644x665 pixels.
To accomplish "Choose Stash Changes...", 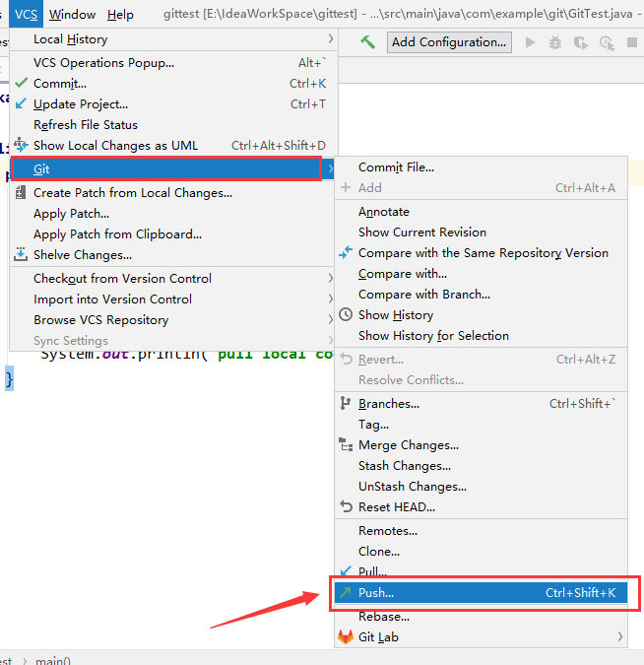I will 481,465.
